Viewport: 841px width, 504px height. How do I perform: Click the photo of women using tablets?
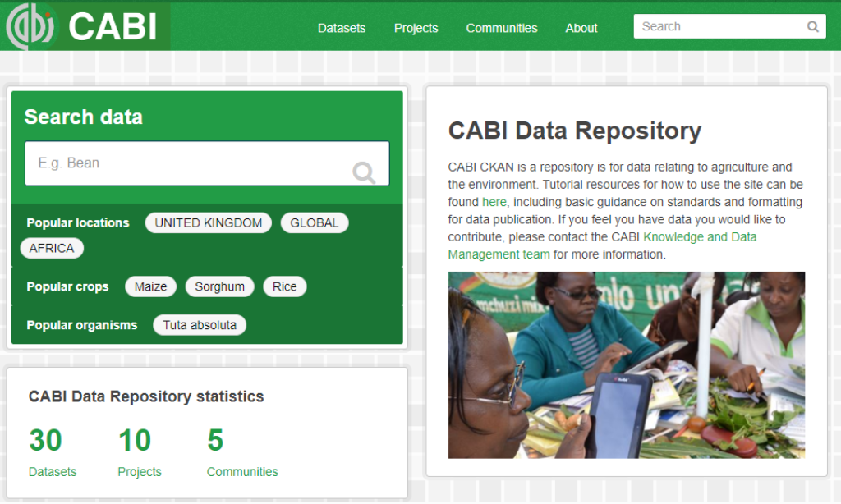point(627,365)
